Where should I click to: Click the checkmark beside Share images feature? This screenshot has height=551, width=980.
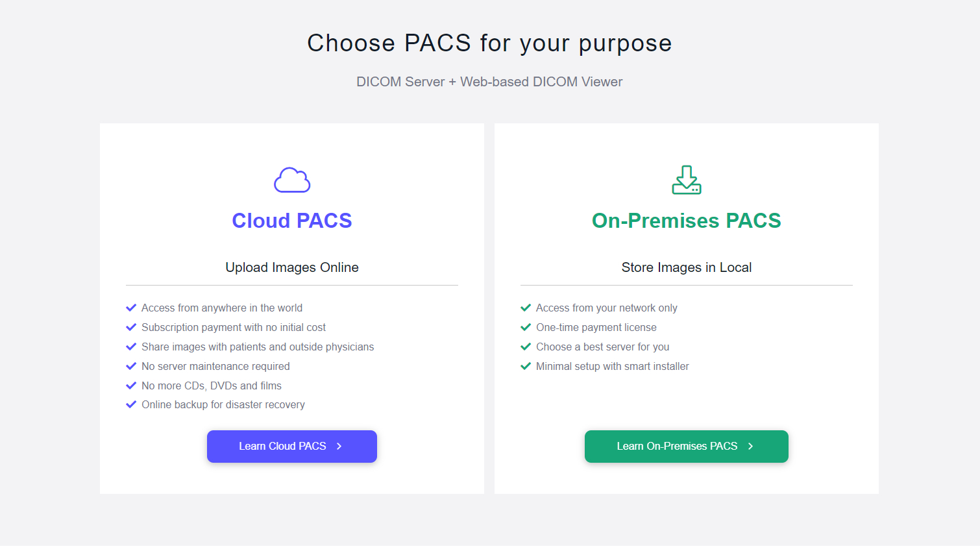pos(131,346)
